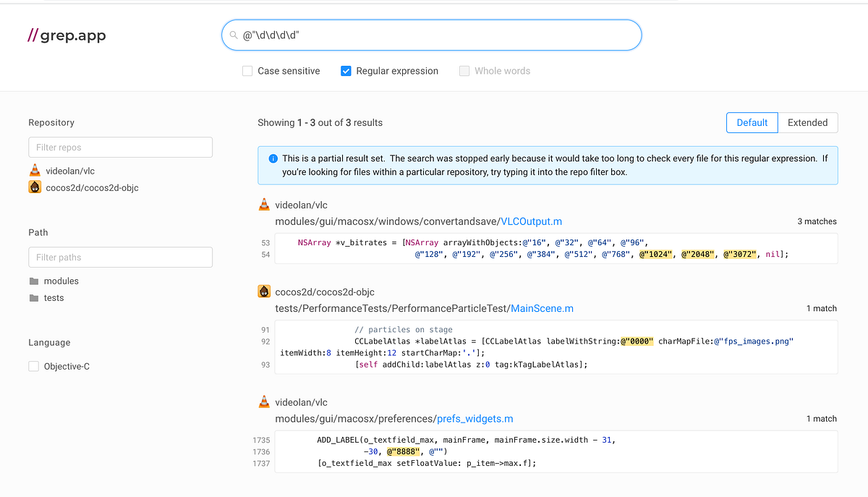Click the folder icon next to modules path
The height and width of the screenshot is (497, 868).
pyautogui.click(x=35, y=281)
